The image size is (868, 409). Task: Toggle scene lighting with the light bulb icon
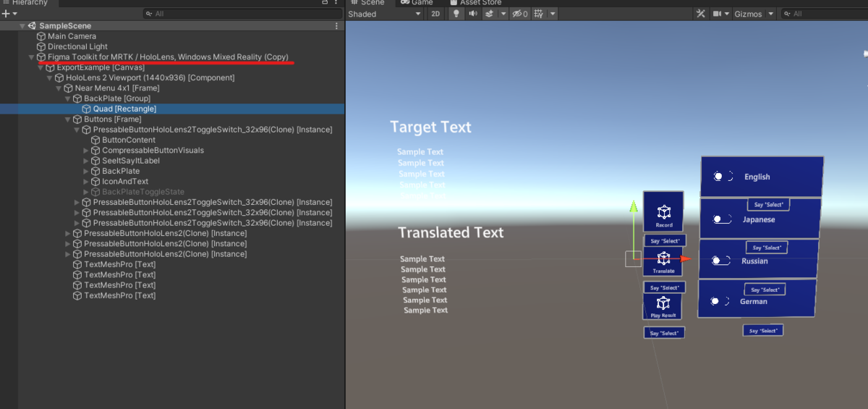(x=456, y=14)
